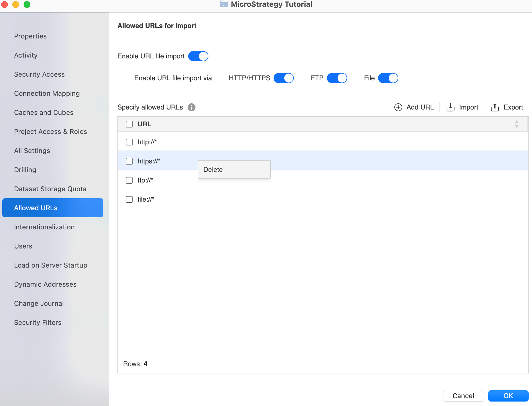The height and width of the screenshot is (406, 532).
Task: Click the Export upload icon
Action: (495, 107)
